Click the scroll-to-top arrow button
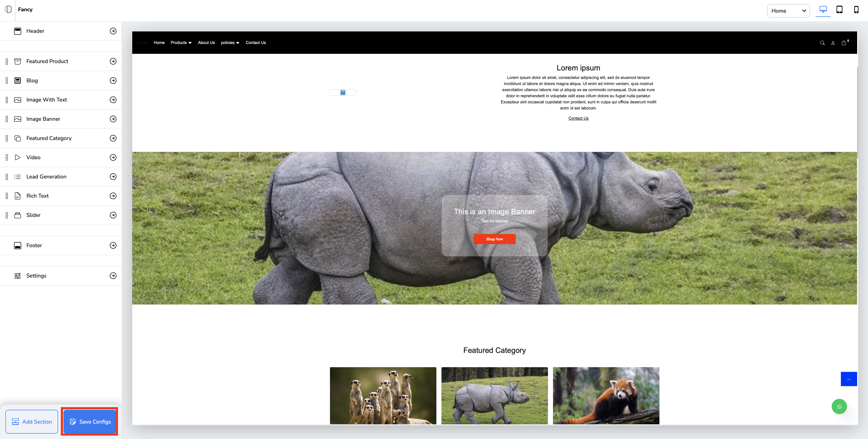The width and height of the screenshot is (868, 439). tap(849, 379)
